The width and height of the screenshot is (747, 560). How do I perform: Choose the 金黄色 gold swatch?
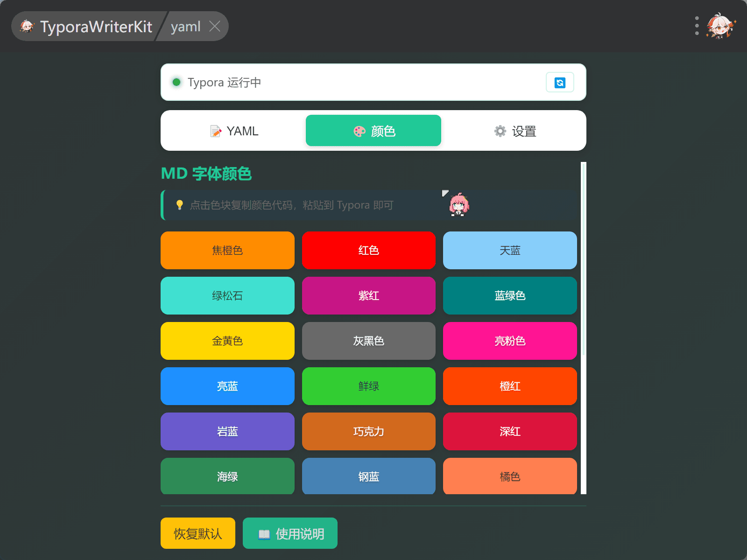point(227,341)
